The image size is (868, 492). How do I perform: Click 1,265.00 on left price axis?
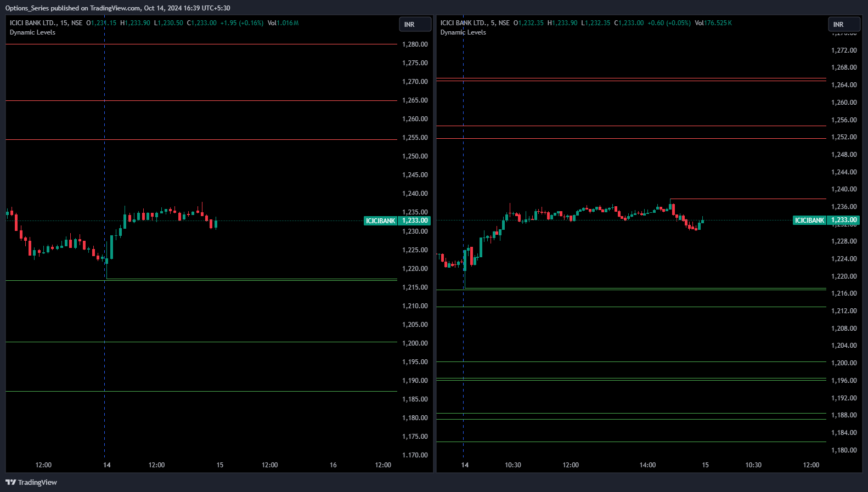click(x=415, y=100)
